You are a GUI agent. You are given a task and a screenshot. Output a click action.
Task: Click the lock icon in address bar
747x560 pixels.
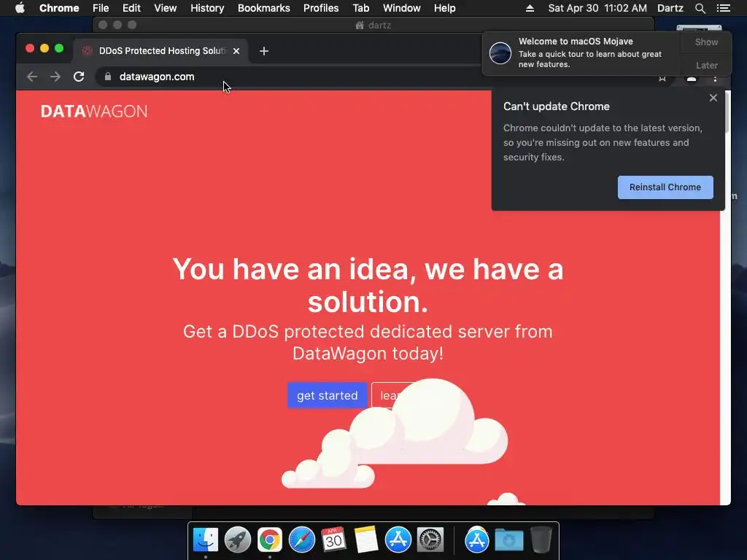pyautogui.click(x=108, y=77)
